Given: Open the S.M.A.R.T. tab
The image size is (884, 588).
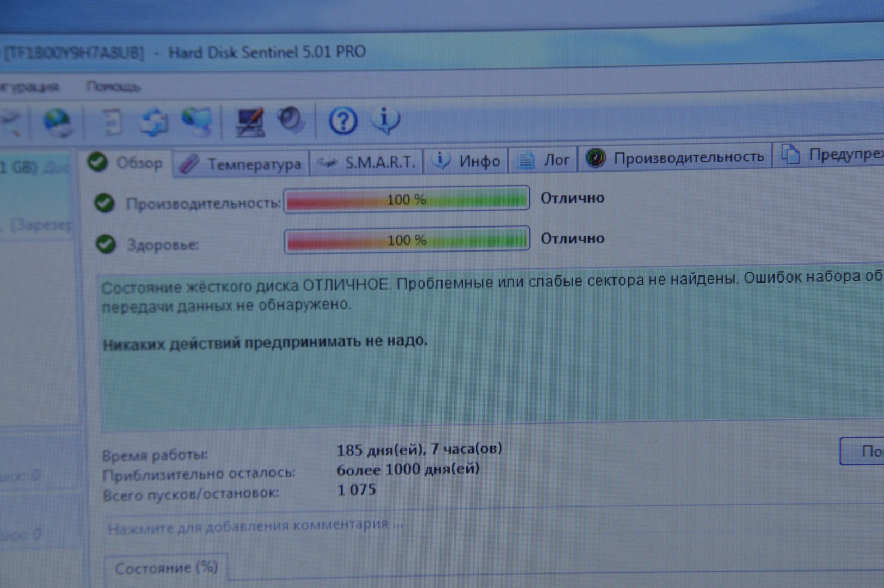Looking at the screenshot, I should pos(367,162).
